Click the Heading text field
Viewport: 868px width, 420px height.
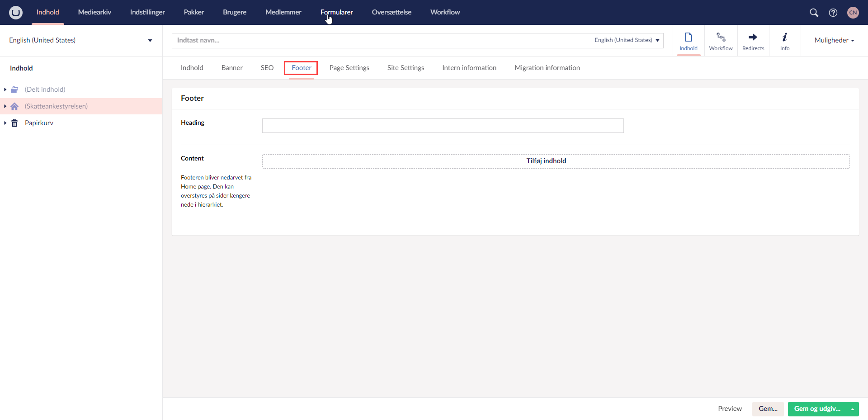(443, 126)
